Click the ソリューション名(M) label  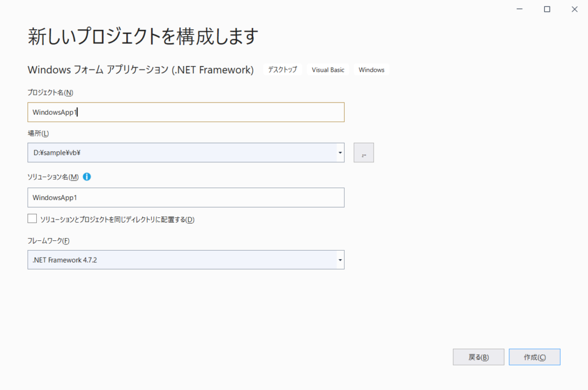pos(53,177)
